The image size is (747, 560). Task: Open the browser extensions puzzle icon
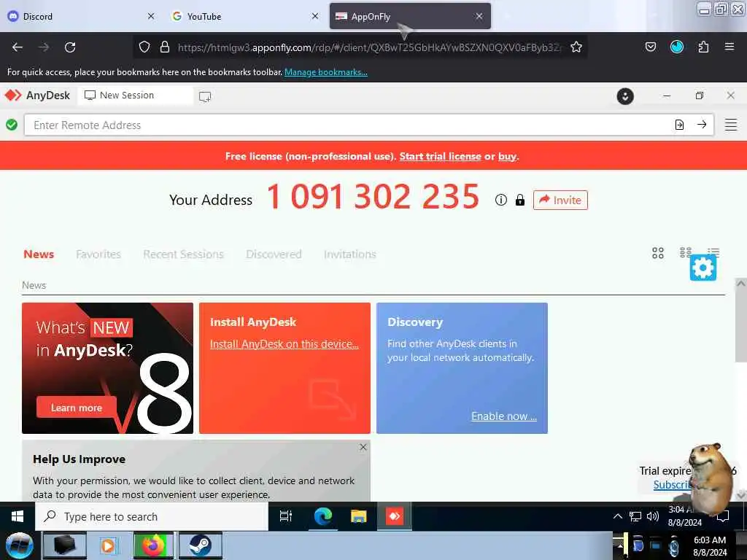[x=703, y=47]
